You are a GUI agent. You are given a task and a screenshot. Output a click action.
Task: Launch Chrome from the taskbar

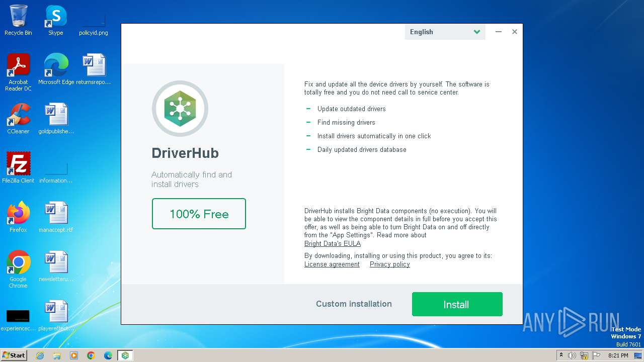91,355
